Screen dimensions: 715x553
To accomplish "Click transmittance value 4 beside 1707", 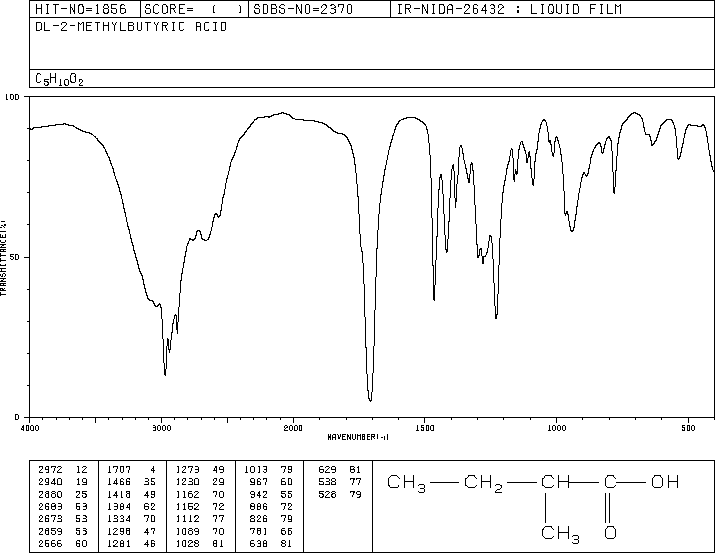I will 153,470.
